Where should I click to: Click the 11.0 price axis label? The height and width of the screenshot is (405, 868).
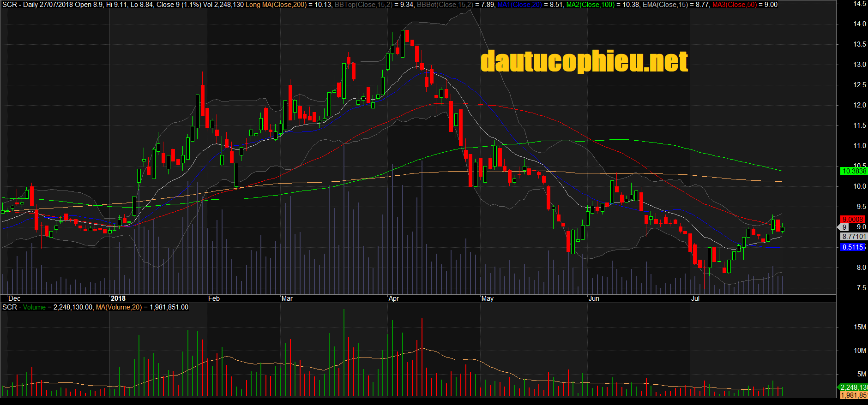pyautogui.click(x=860, y=146)
